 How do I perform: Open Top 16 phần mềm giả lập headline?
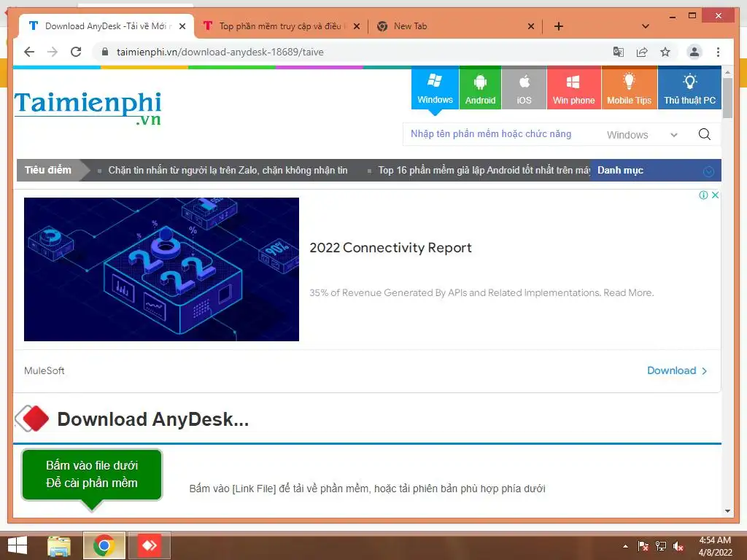(484, 170)
